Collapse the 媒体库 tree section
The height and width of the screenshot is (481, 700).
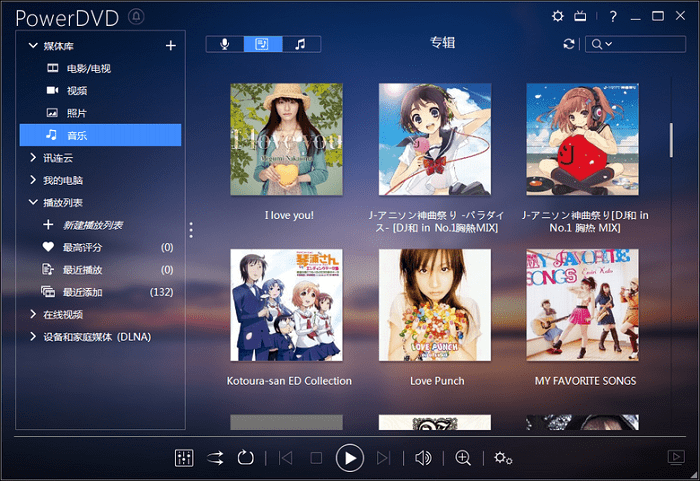33,46
